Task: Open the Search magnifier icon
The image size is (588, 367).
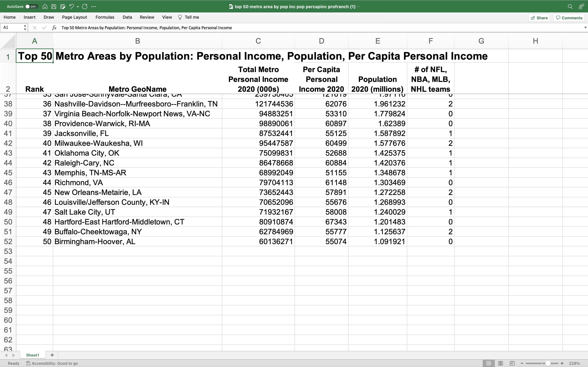Action: coord(570,7)
